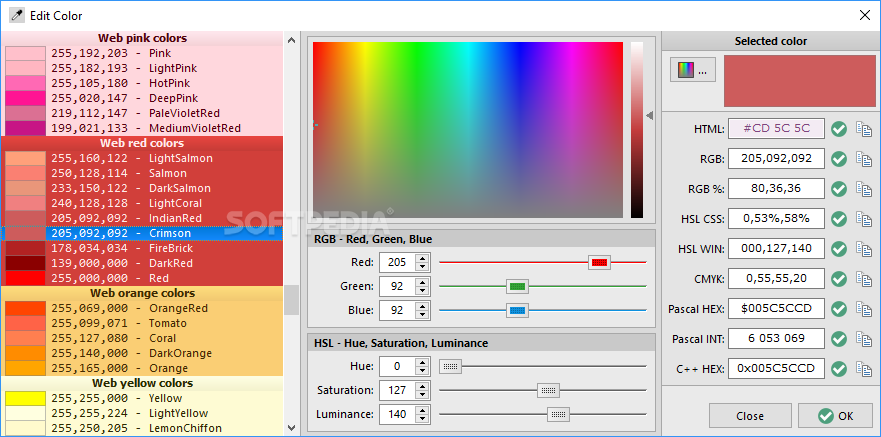Click the LightYellow color swatch
This screenshot has width=881, height=437.
pos(25,413)
